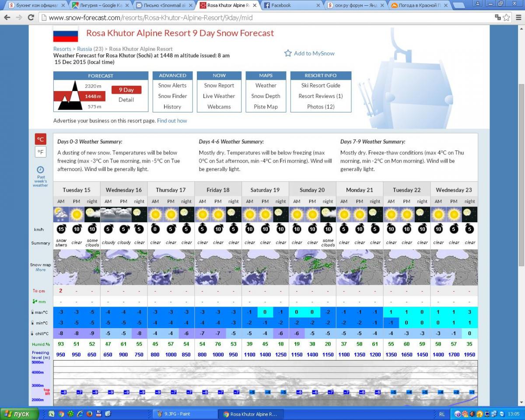Viewport: 525px width, 420px height.
Task: Launch Chrome from the quick launch bar
Action: click(61, 414)
